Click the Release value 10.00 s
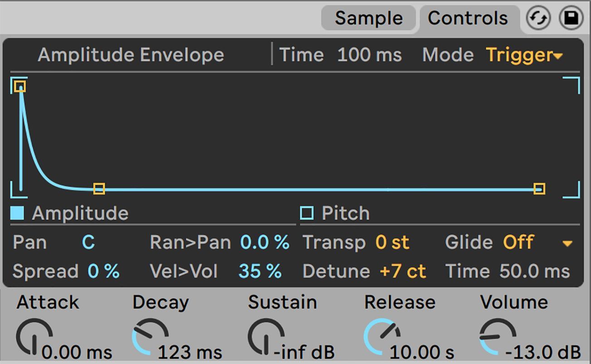The height and width of the screenshot is (364, 591). [x=422, y=352]
